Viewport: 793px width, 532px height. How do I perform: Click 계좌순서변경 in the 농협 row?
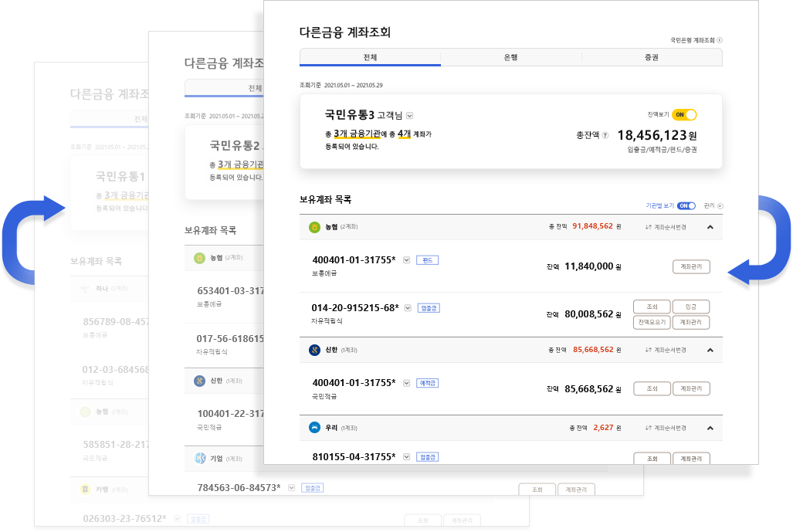click(x=666, y=227)
